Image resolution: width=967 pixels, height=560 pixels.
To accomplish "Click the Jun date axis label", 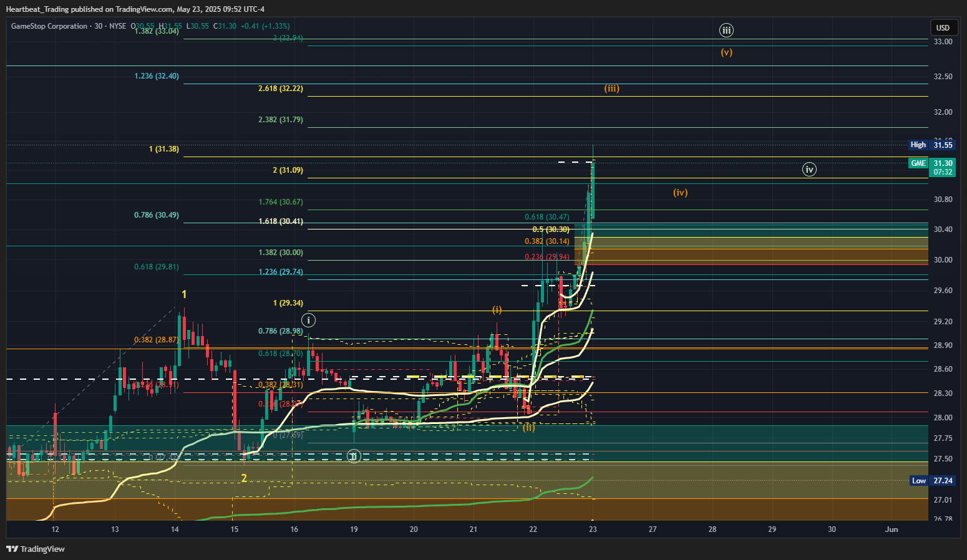I will point(892,529).
